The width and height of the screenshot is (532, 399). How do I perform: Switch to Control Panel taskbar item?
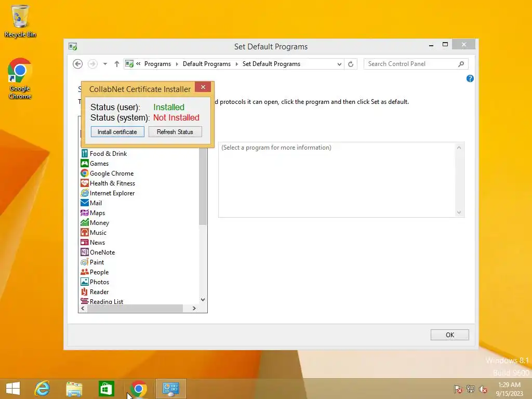tap(170, 389)
